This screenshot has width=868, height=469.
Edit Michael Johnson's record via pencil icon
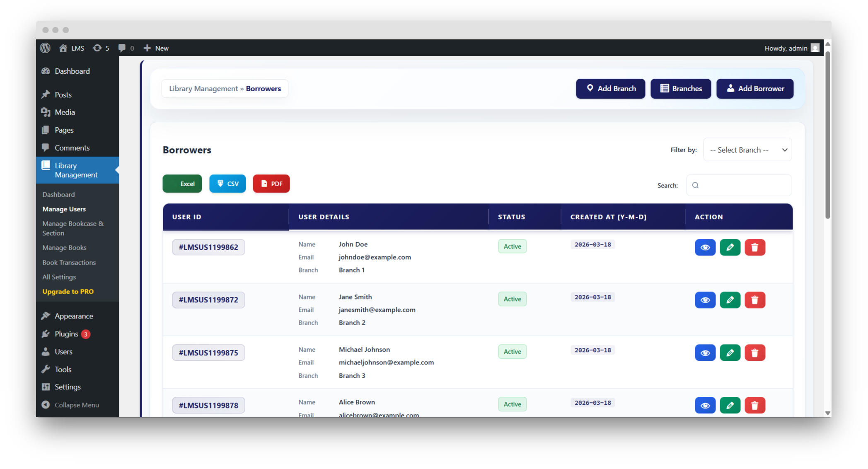(730, 353)
